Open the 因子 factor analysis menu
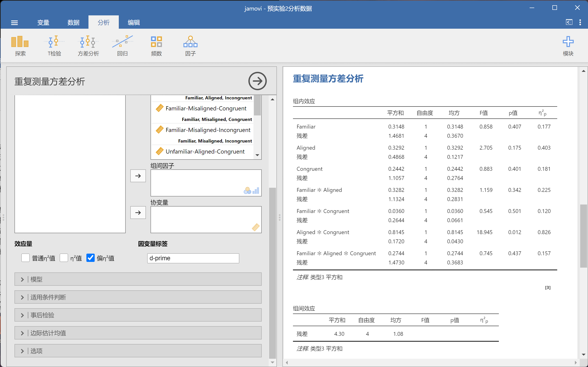 click(190, 46)
